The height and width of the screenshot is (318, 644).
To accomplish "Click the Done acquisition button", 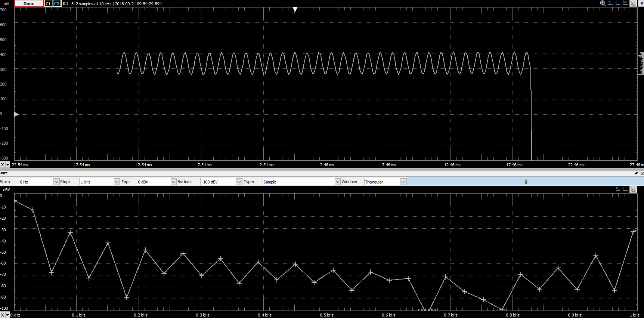I will [29, 4].
